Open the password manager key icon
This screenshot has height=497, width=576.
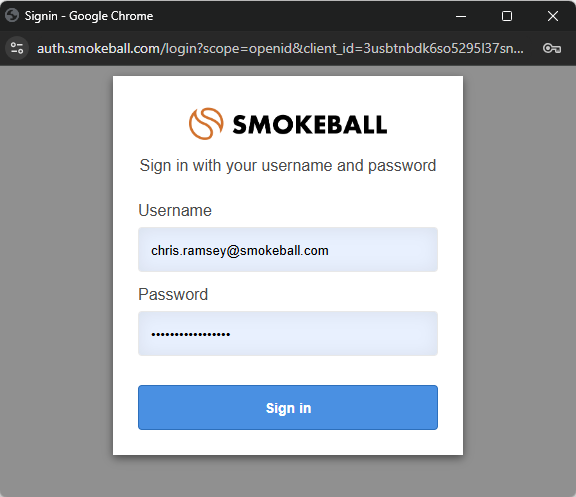click(x=552, y=48)
